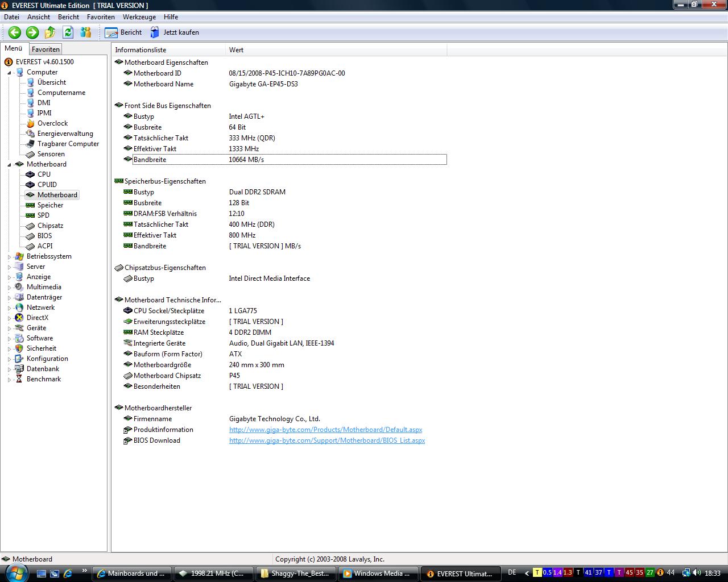Expand the Datenträger tree node
This screenshot has height=582, width=728.
point(9,298)
